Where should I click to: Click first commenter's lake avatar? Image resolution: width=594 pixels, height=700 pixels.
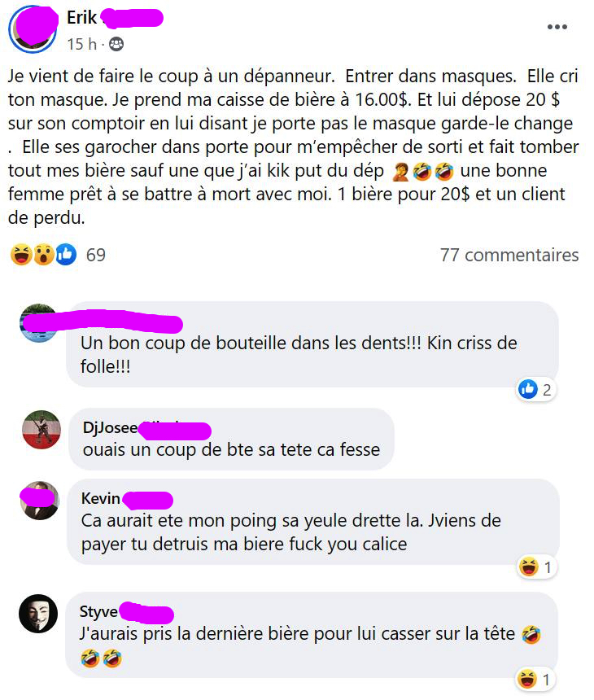(x=39, y=323)
